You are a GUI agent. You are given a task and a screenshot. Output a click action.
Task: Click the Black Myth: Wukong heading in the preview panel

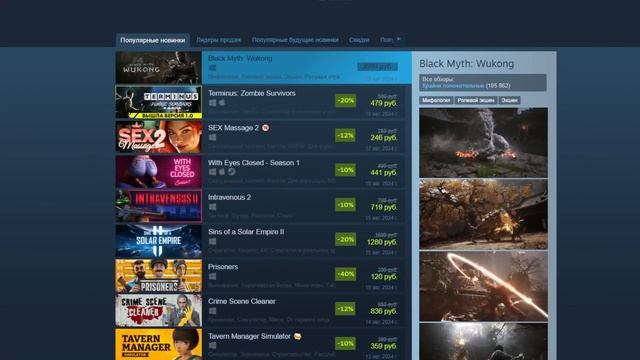click(x=467, y=64)
